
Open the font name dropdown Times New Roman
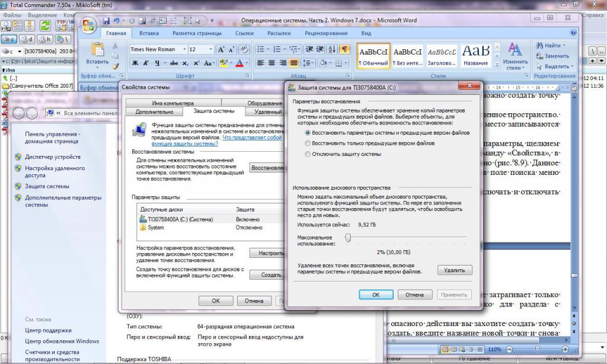click(x=184, y=49)
